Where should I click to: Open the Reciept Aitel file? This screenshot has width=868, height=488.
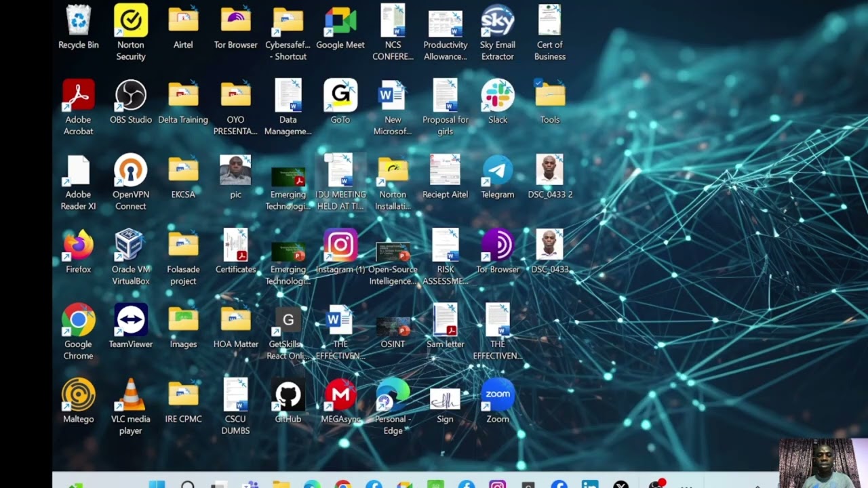pos(446,169)
